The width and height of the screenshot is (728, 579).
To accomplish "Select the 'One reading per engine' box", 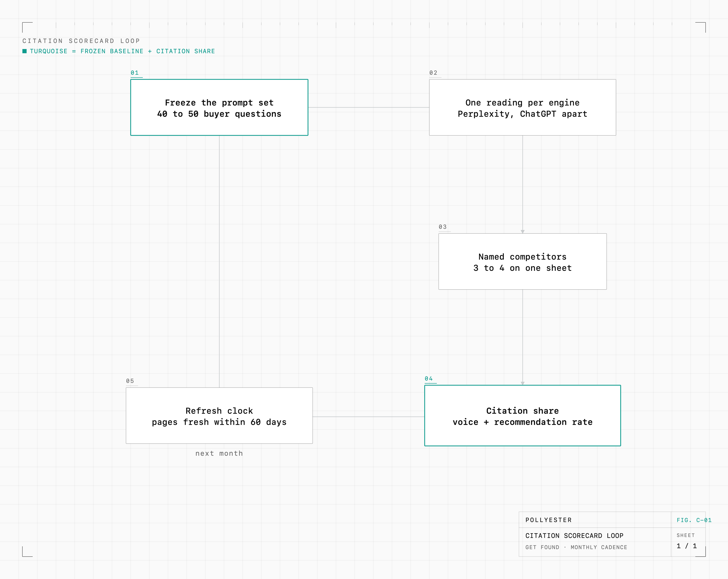I will click(x=522, y=107).
